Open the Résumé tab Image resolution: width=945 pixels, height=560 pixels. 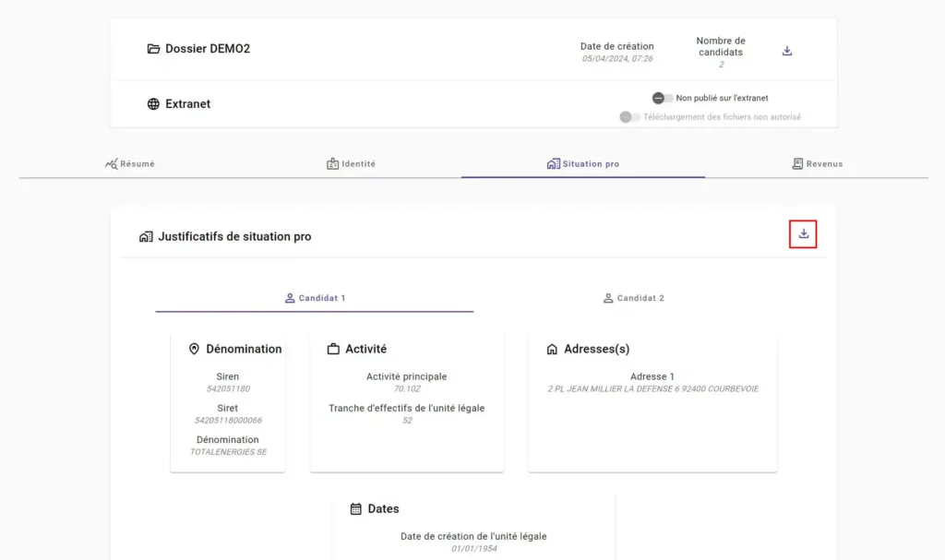point(130,164)
